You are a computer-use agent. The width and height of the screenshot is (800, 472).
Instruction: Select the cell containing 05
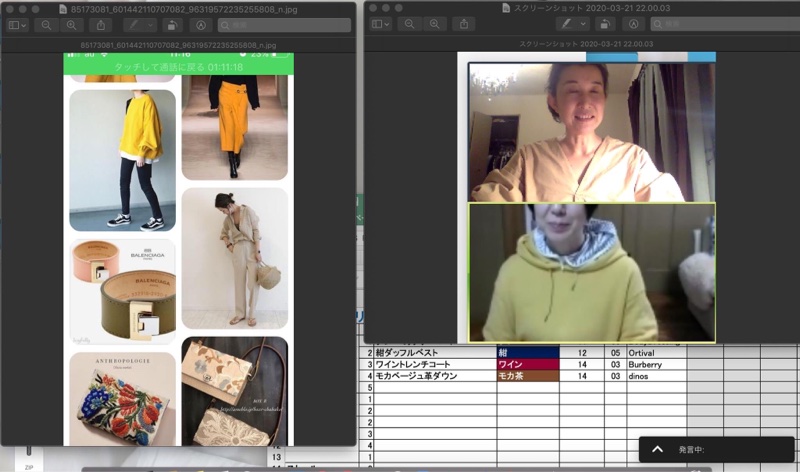point(616,353)
